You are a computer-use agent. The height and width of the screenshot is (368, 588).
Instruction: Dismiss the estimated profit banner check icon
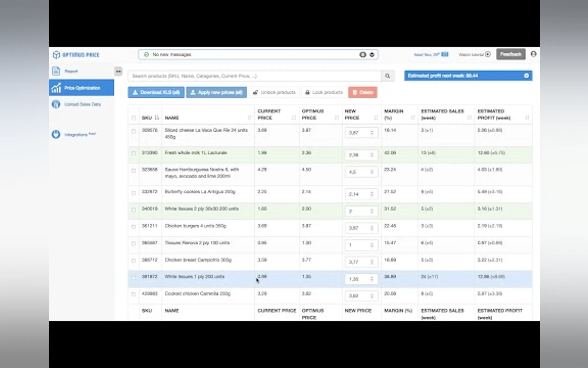point(526,76)
